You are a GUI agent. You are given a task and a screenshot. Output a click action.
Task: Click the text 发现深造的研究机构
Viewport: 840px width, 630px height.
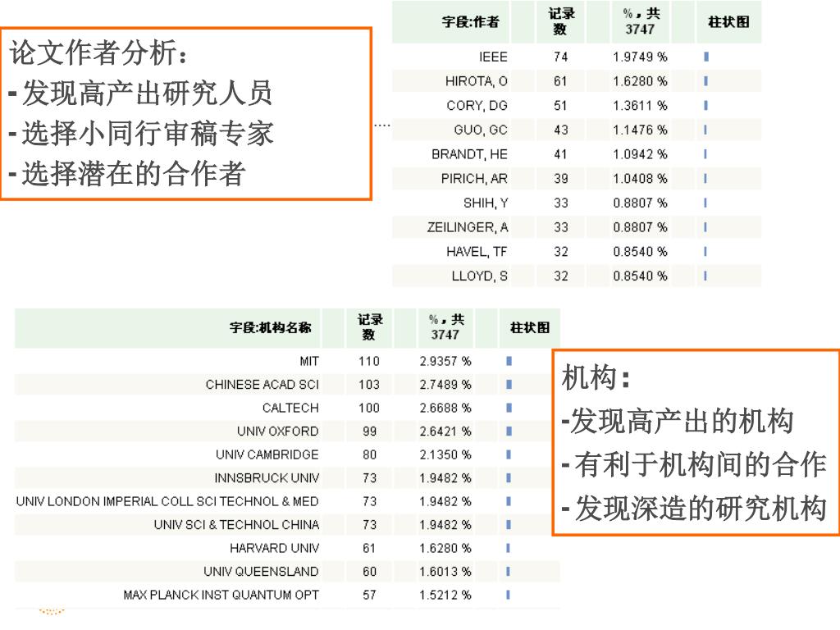click(x=701, y=509)
